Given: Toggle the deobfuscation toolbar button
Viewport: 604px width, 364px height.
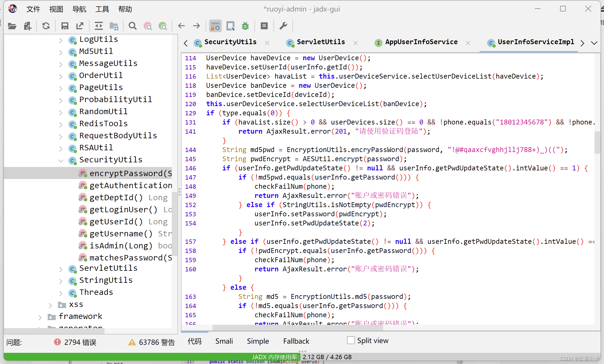Looking at the screenshot, I should [x=215, y=26].
